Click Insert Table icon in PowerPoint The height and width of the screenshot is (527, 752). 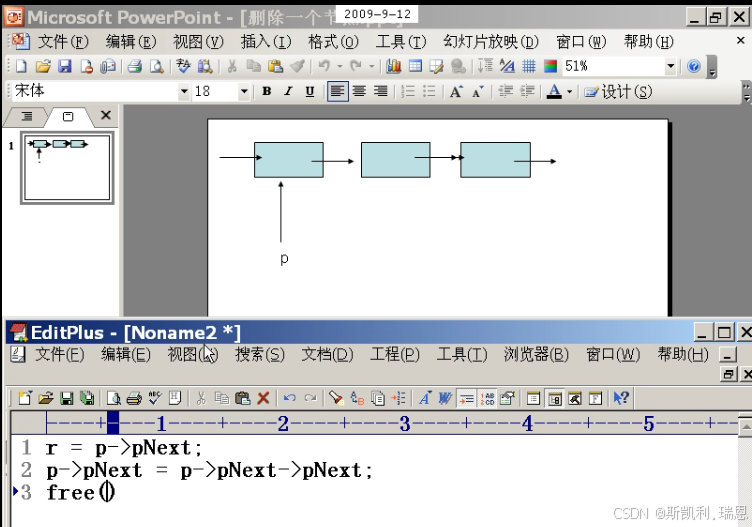pos(415,66)
